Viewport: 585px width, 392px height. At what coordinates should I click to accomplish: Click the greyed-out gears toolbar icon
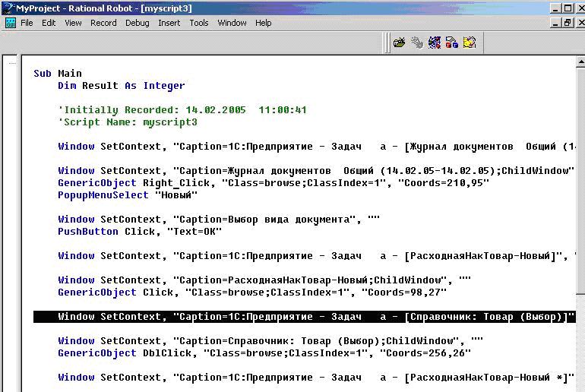point(417,43)
